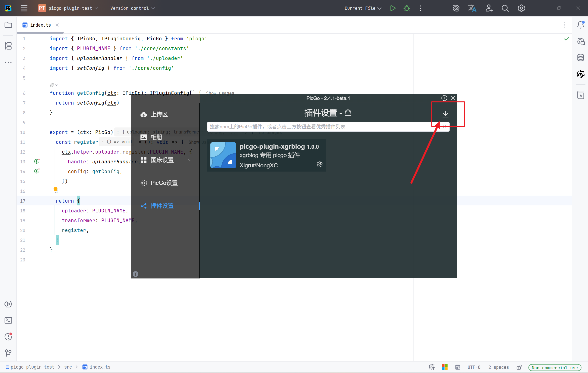
Task: Open the translation panel icon in the right sidebar
Action: click(581, 95)
